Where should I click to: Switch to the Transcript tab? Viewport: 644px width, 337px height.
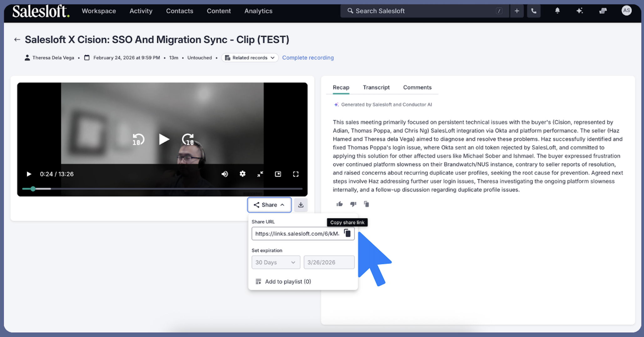click(x=376, y=88)
